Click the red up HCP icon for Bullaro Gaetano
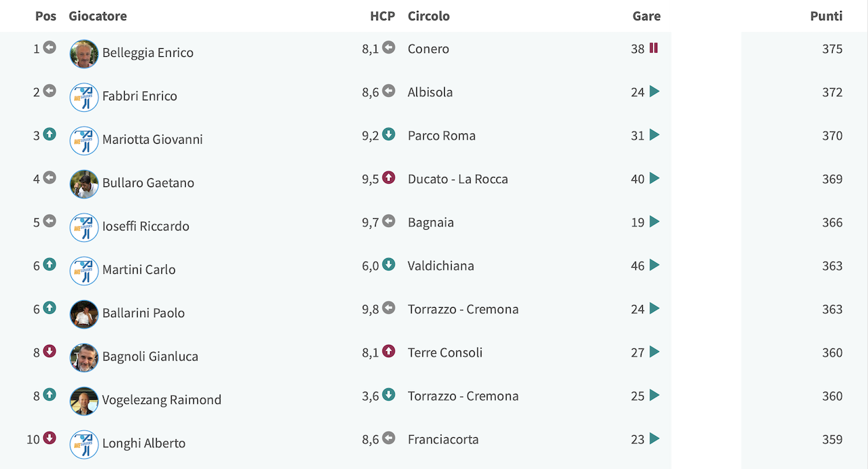Image resolution: width=868 pixels, height=469 pixels. click(x=389, y=178)
